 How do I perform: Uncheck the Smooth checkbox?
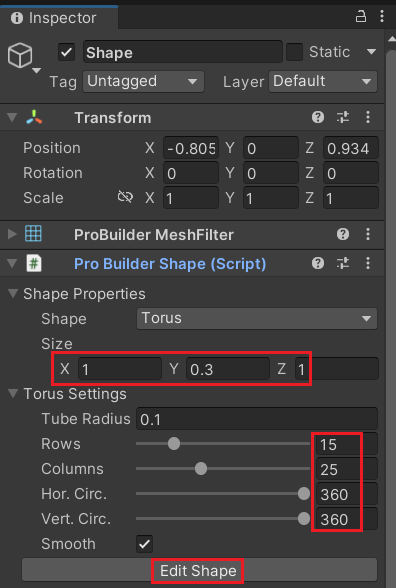144,544
